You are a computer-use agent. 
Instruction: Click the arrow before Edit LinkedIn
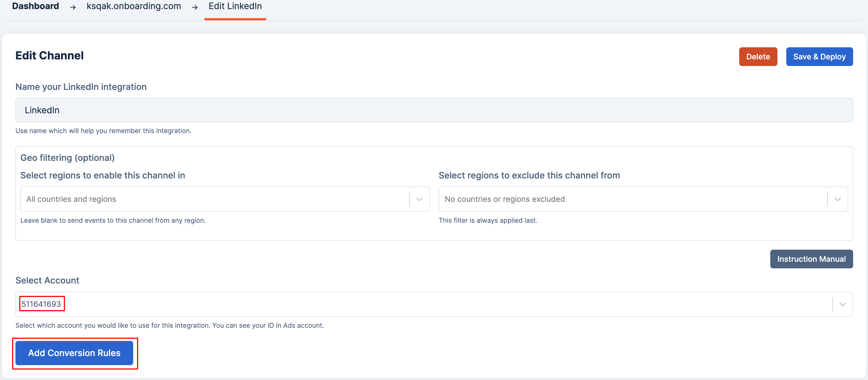pyautogui.click(x=195, y=7)
